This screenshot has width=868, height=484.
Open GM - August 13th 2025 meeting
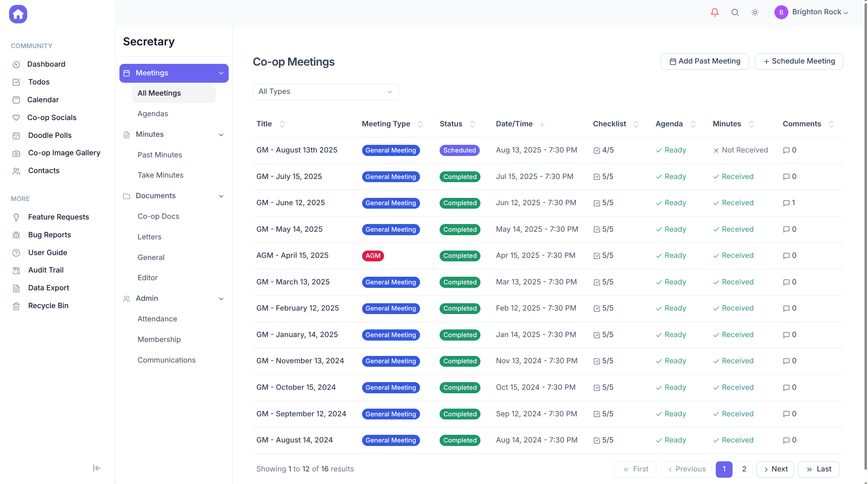tap(297, 150)
